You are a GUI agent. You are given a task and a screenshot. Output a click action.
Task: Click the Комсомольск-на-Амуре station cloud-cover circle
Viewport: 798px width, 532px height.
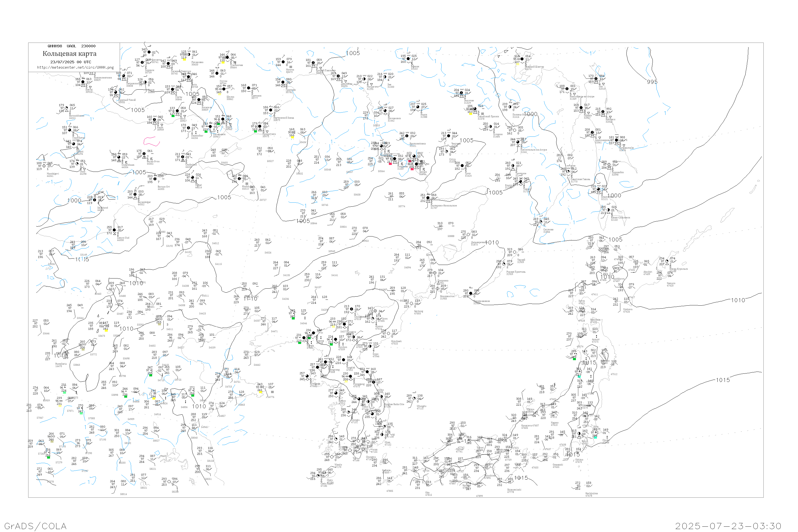518,142
